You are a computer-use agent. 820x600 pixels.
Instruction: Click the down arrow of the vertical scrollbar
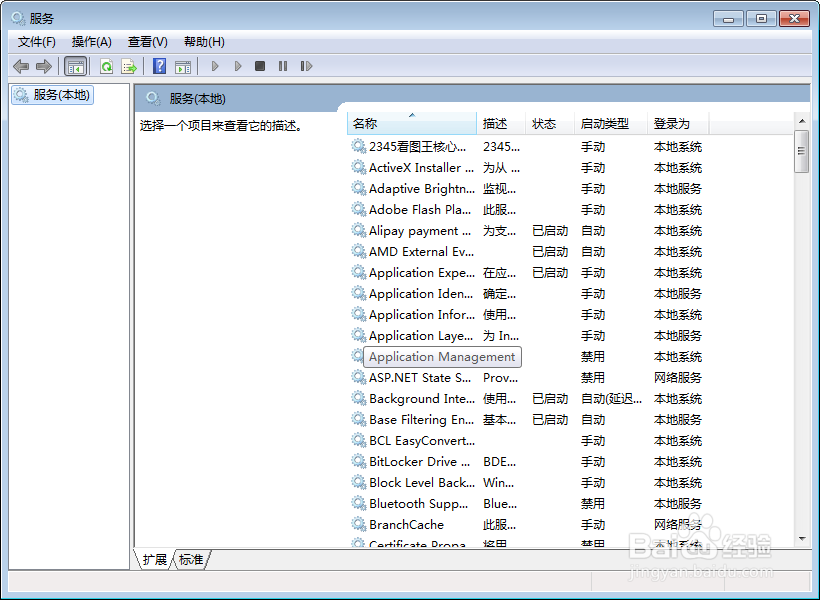tap(802, 541)
